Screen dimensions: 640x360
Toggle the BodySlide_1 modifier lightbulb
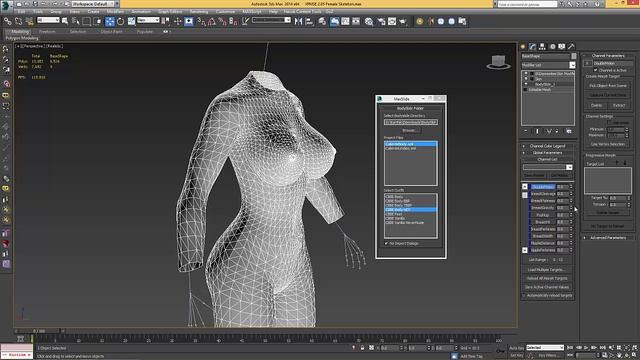click(526, 84)
